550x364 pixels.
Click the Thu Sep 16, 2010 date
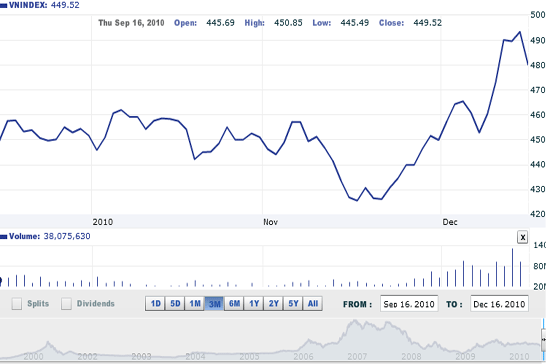[131, 23]
